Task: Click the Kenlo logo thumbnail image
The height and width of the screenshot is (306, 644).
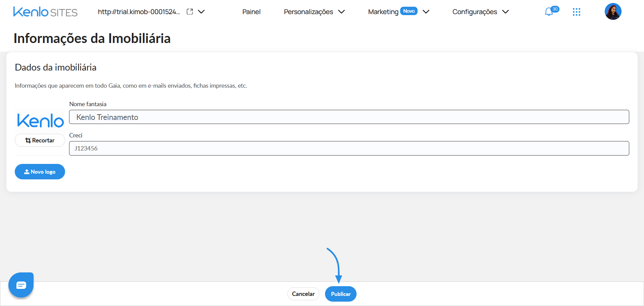Action: 40,121
